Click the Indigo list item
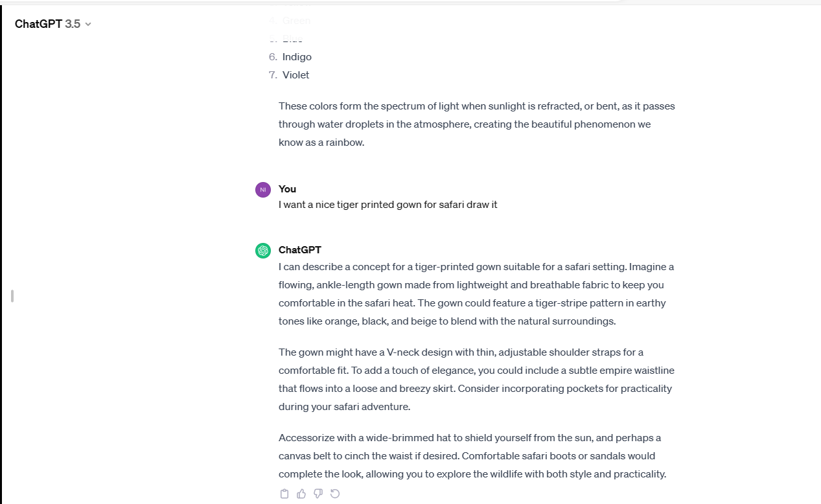Image resolution: width=821 pixels, height=504 pixels. click(x=297, y=57)
